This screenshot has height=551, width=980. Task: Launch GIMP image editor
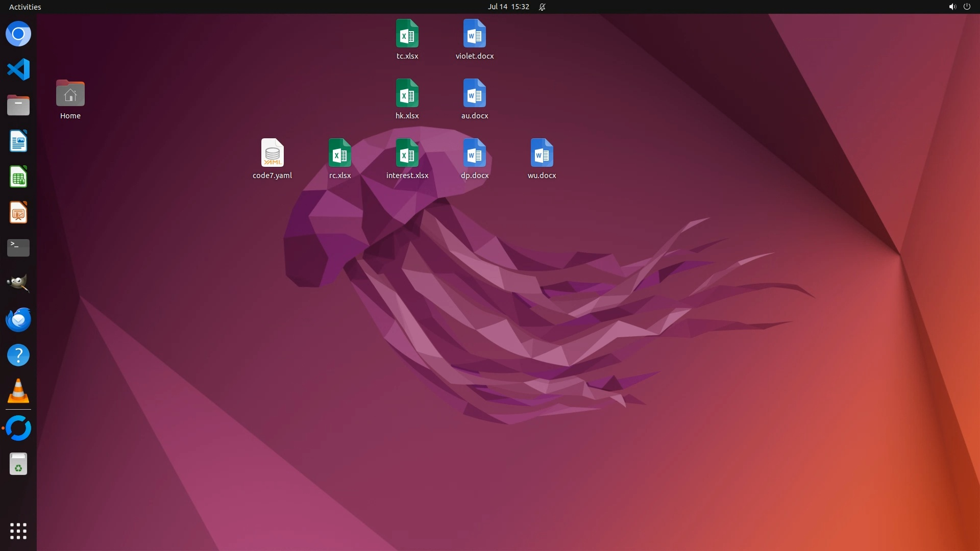pos(18,284)
